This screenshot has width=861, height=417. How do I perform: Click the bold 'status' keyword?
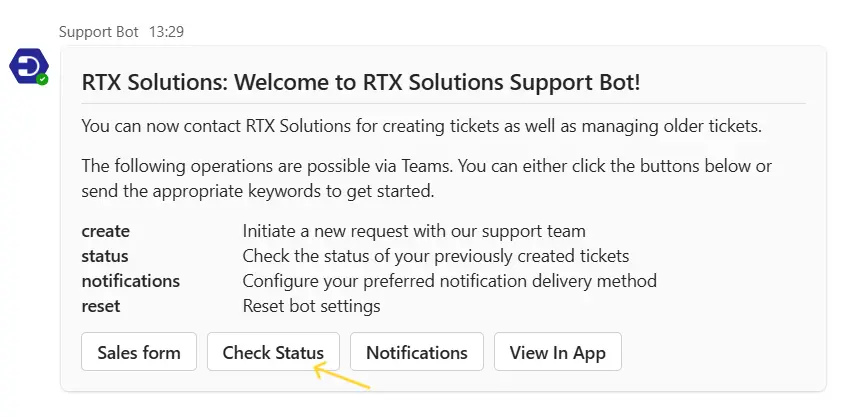(105, 256)
